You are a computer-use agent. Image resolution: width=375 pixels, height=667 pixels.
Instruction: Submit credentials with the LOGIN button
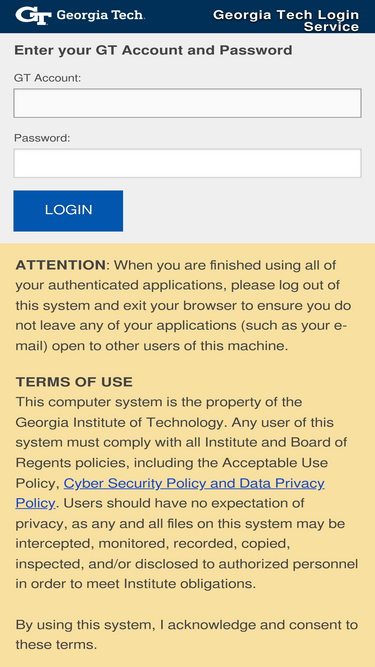[x=68, y=211]
